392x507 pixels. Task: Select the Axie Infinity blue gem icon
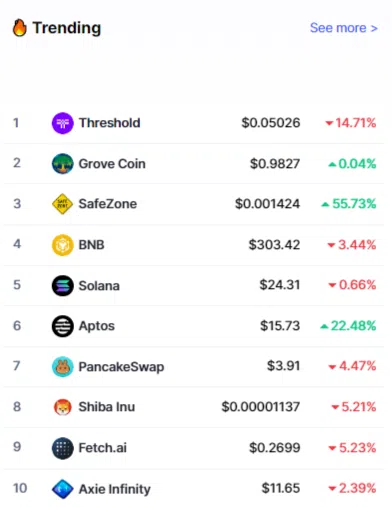[x=62, y=489]
